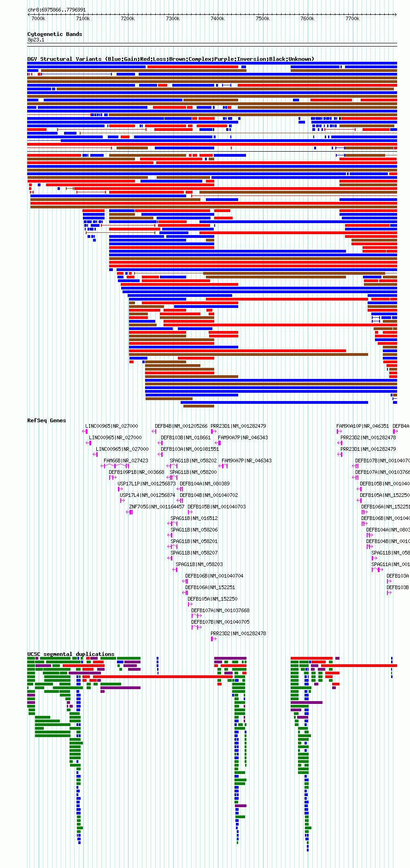Viewport: 410px width, 868px height.
Task: Open the FAM90A10P|NR_046351 gene label
Action: pos(363,426)
